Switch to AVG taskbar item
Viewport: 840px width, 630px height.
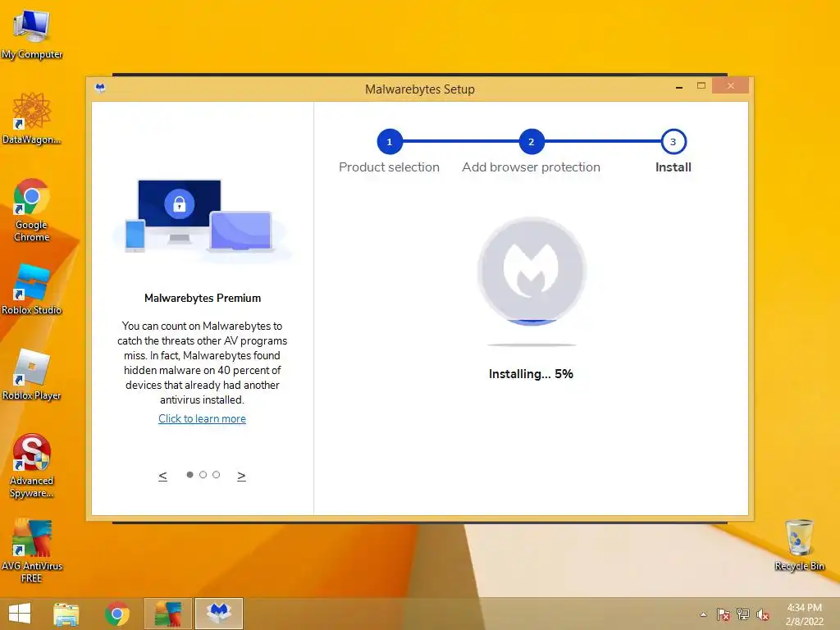[168, 614]
